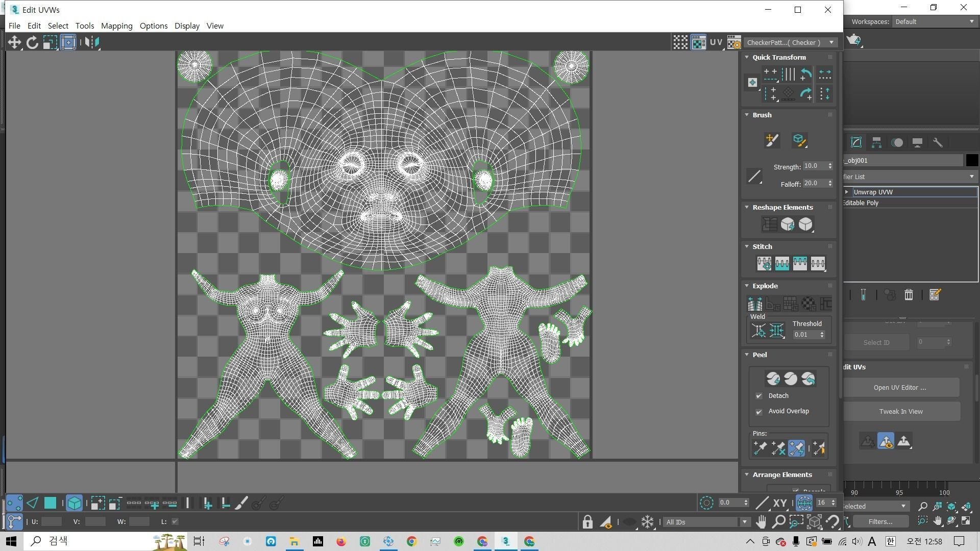The height and width of the screenshot is (551, 980).
Task: Open the Tools menu
Action: [85, 26]
